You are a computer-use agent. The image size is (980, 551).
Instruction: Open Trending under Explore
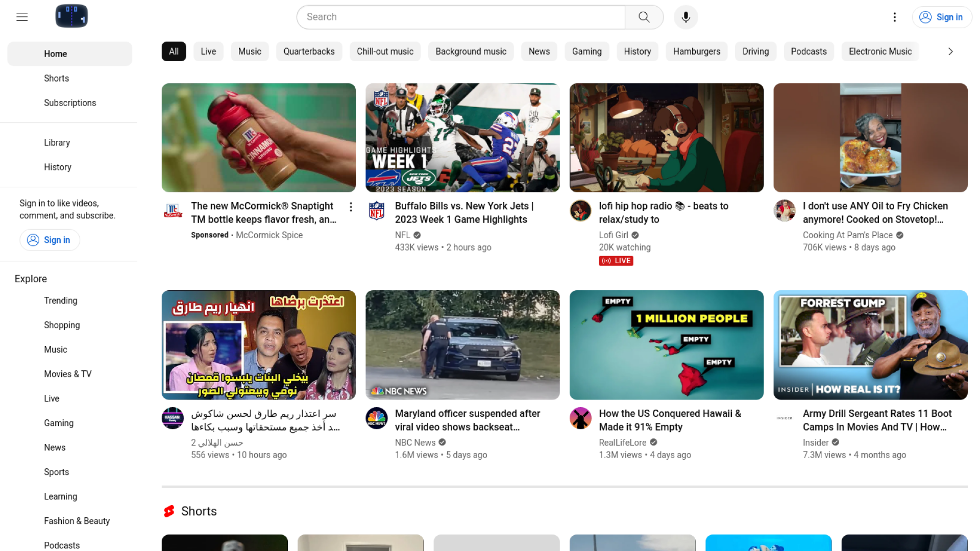(x=60, y=300)
